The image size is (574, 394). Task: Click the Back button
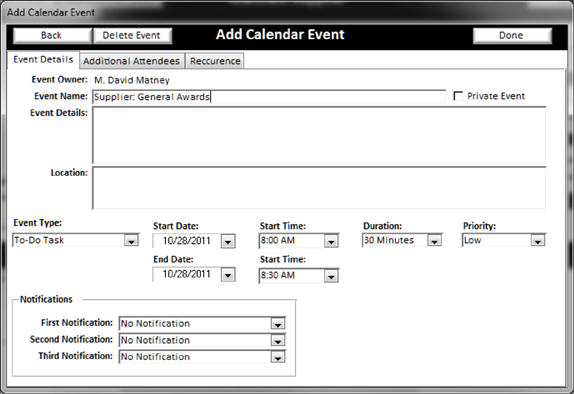coord(52,36)
